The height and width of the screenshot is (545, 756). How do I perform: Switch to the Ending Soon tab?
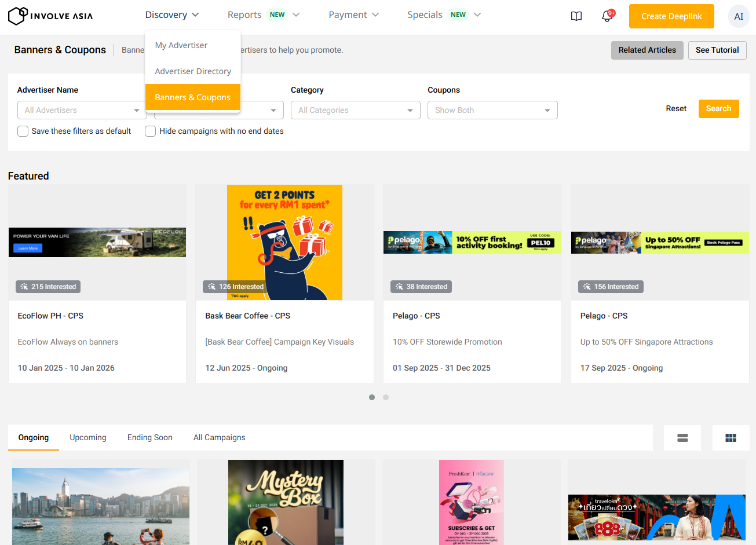pyautogui.click(x=150, y=437)
